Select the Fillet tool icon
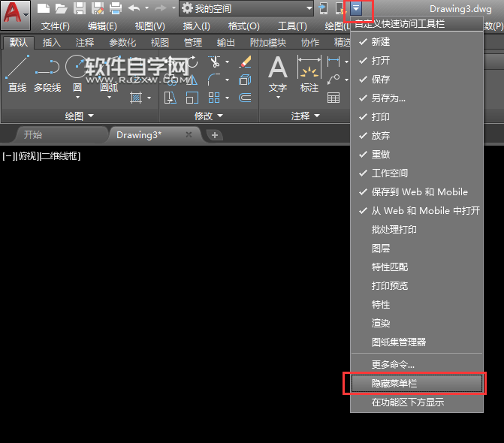This screenshot has width=504, height=443. 214,80
